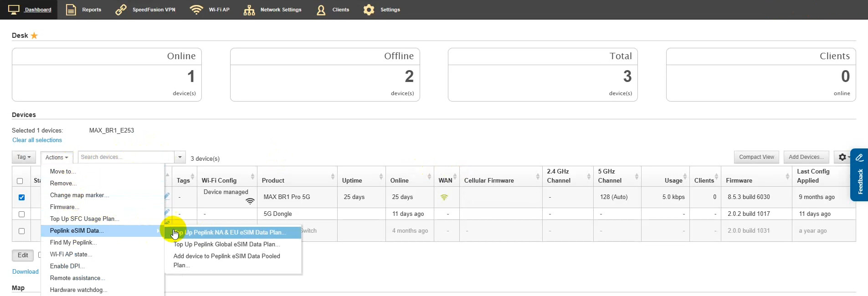
Task: Click the Dashboard monitor icon
Action: pyautogui.click(x=14, y=10)
